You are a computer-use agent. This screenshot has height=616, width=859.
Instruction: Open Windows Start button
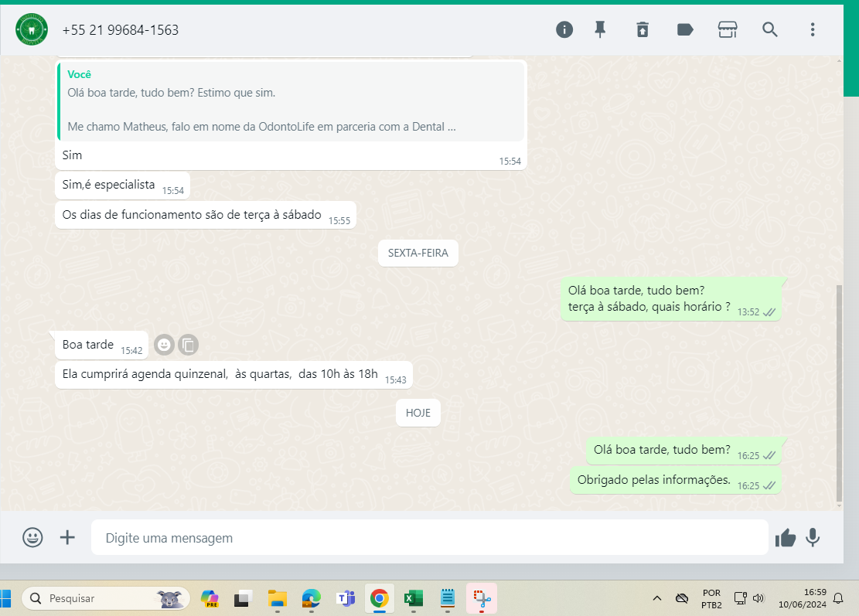(5, 598)
